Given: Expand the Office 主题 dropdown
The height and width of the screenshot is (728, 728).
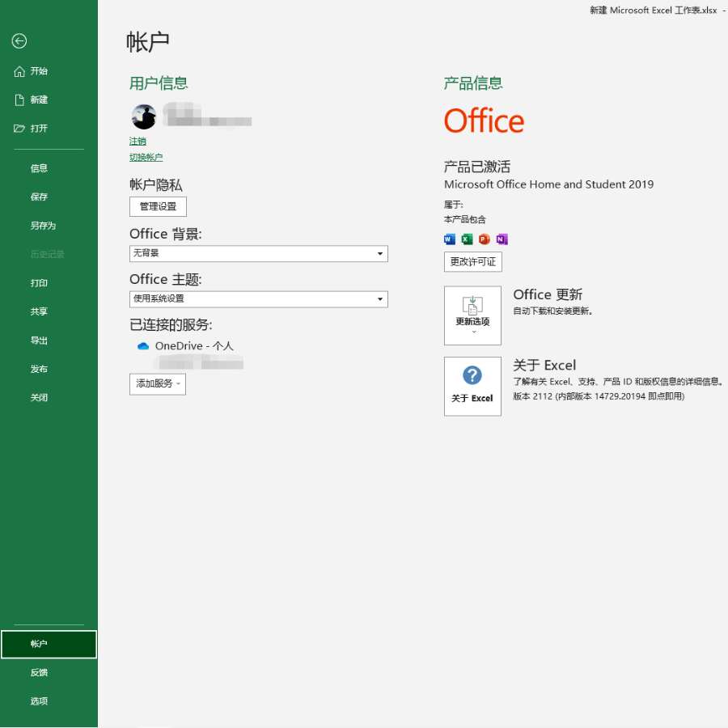Looking at the screenshot, I should click(259, 299).
